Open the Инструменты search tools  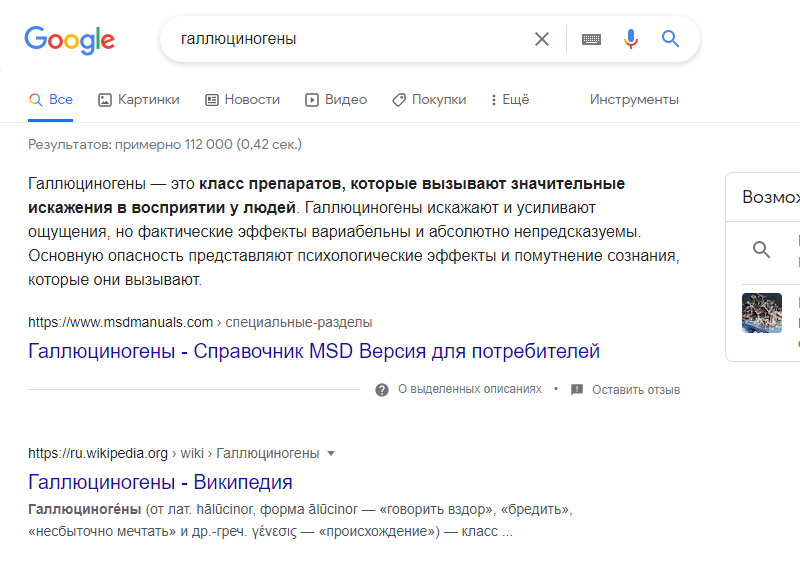(634, 99)
